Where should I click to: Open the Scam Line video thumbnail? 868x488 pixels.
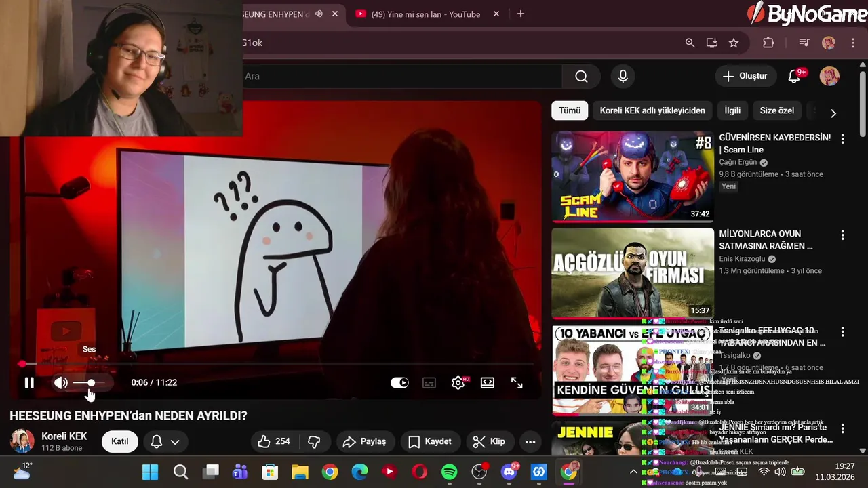pyautogui.click(x=632, y=176)
